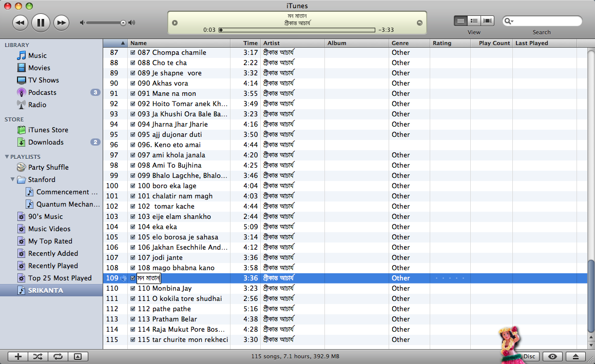Sort by the Play Count column
Image resolution: width=595 pixels, height=364 pixels.
click(491, 43)
